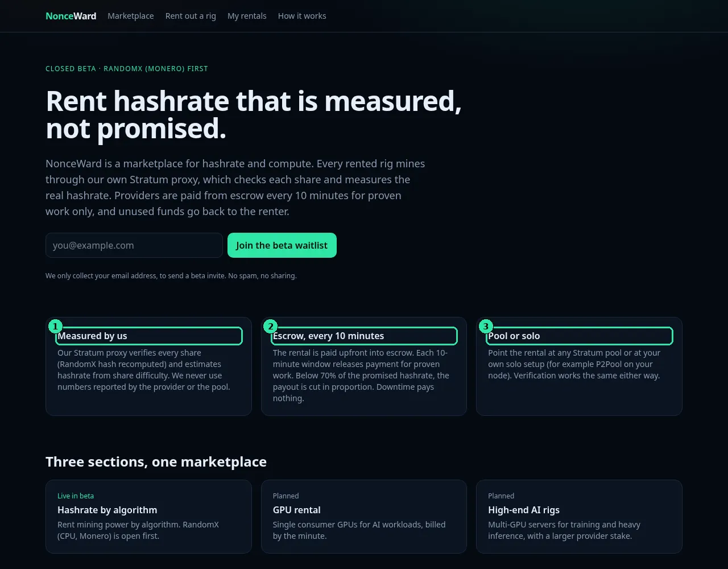
Task: Open the Rent out a rig page
Action: click(x=191, y=16)
